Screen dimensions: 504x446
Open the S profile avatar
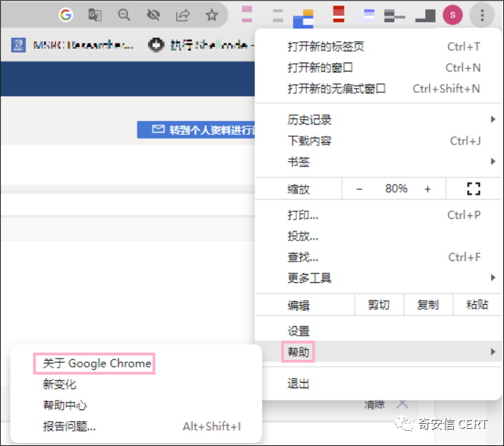(452, 15)
